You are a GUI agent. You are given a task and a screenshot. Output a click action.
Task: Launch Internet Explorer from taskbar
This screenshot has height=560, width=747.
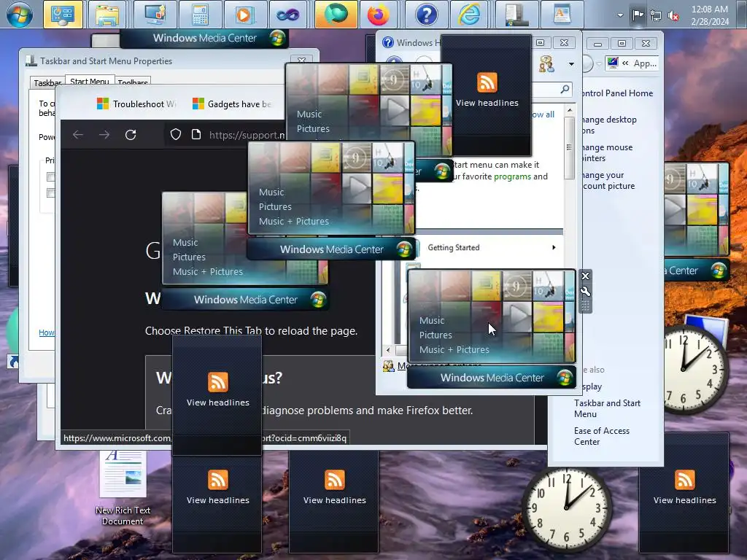click(469, 15)
